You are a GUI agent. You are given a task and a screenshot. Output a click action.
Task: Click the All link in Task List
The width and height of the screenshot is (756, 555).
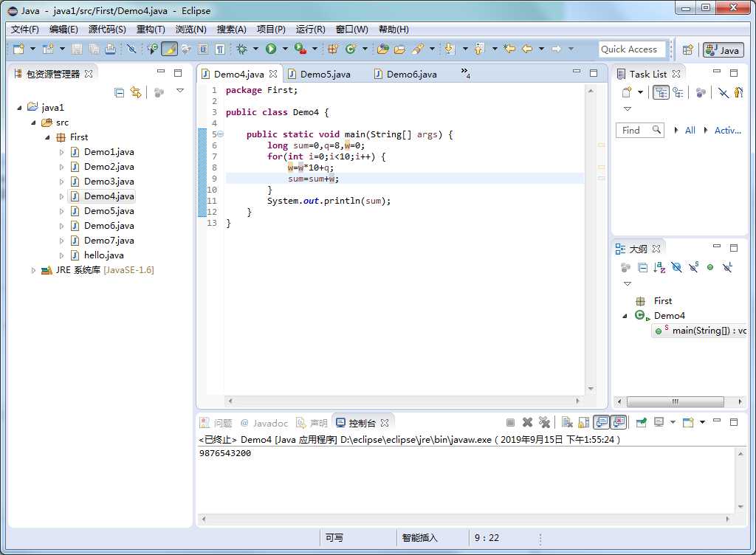click(x=690, y=130)
